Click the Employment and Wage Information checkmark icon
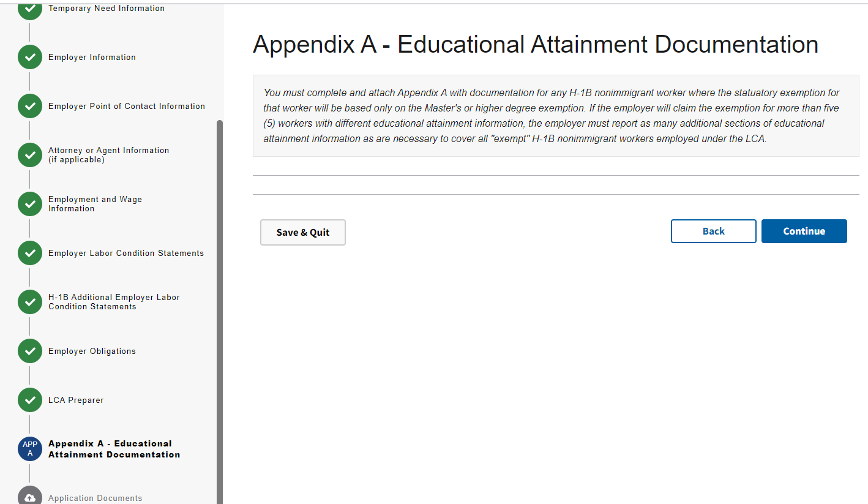This screenshot has height=504, width=868. coord(30,204)
